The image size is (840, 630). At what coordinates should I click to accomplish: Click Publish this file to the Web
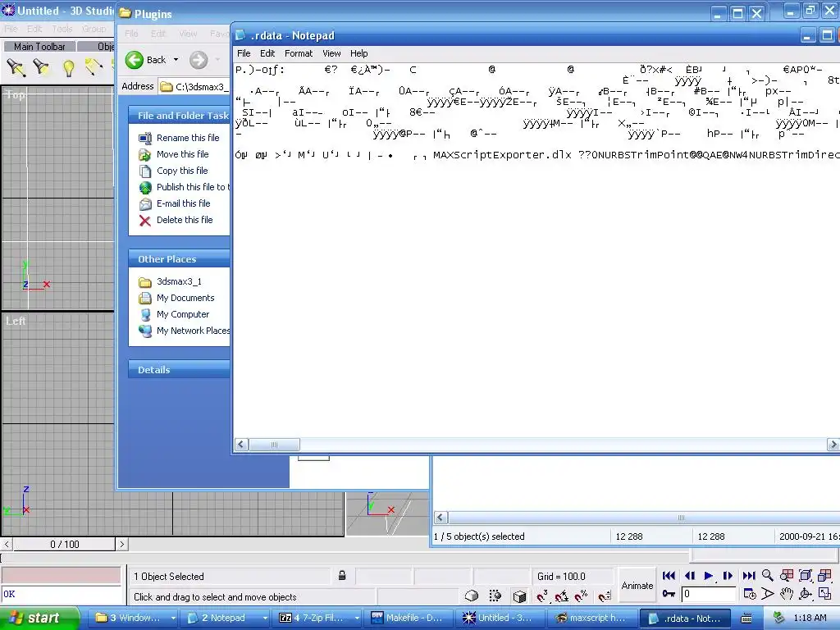pos(193,187)
